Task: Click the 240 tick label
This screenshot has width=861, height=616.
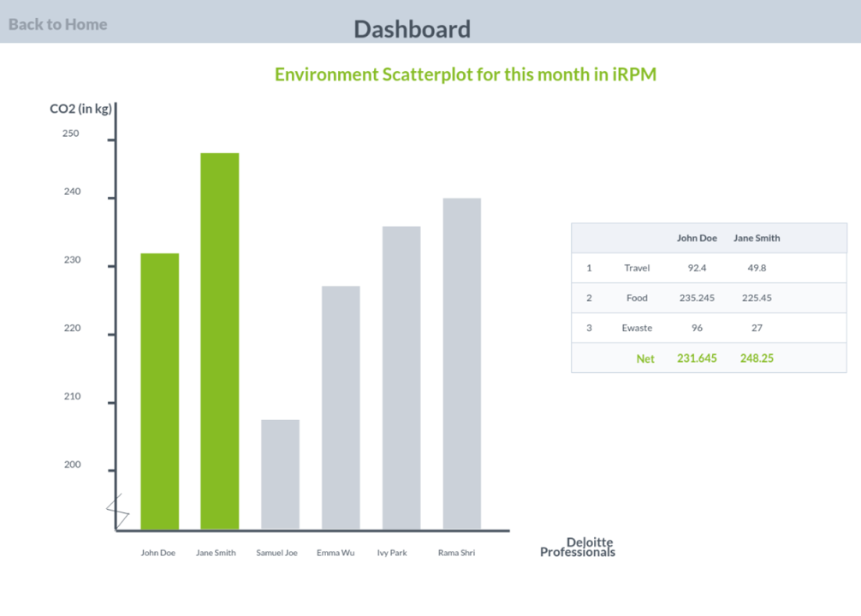Action: tap(72, 192)
